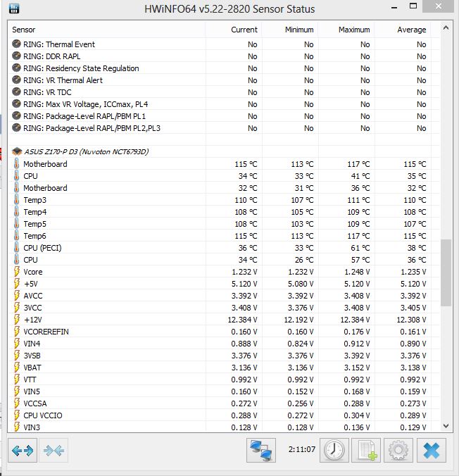
Task: Select RING: Package-Level RAPL/PBM PL1 row
Action: point(224,116)
